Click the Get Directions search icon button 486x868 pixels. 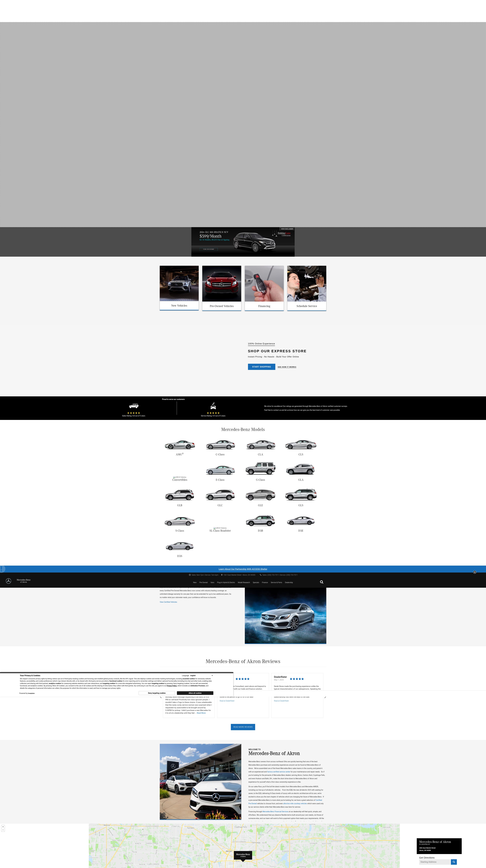[454, 862]
